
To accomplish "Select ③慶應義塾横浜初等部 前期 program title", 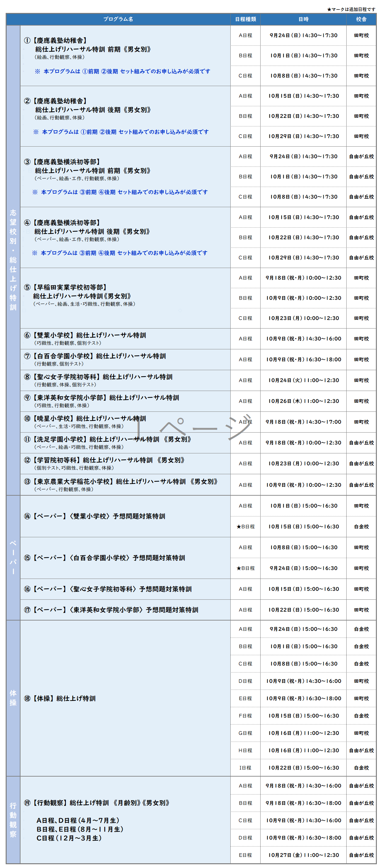I will [x=88, y=166].
